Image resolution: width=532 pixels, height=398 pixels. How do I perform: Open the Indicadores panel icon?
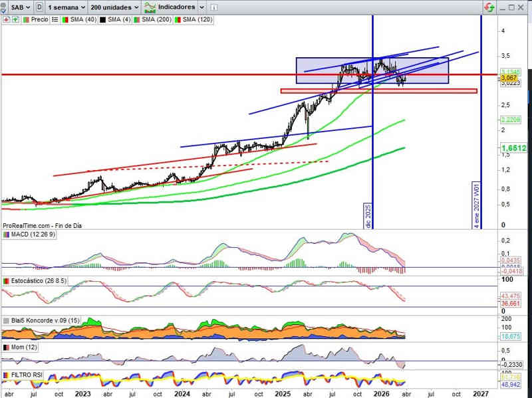(x=151, y=7)
